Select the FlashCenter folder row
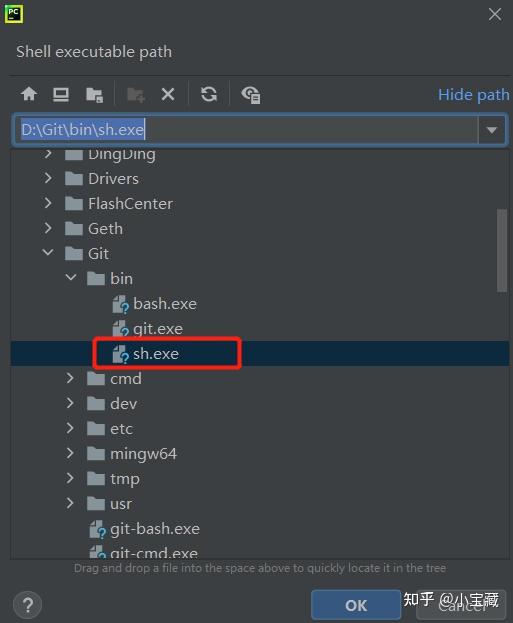This screenshot has height=623, width=513. [x=260, y=203]
